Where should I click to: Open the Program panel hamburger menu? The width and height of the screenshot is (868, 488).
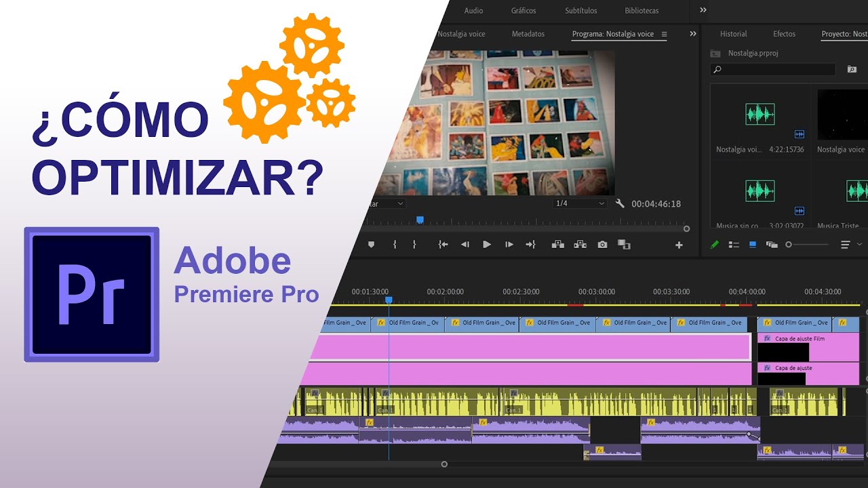click(x=664, y=34)
